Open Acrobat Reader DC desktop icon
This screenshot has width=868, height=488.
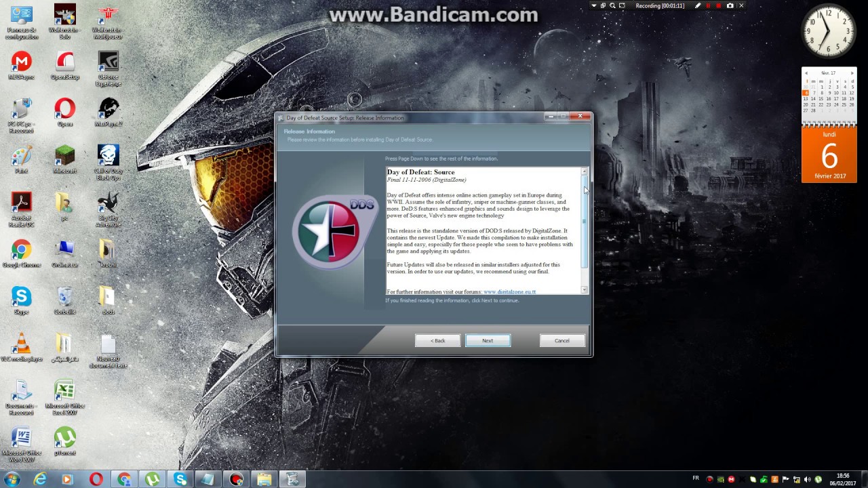coord(22,209)
